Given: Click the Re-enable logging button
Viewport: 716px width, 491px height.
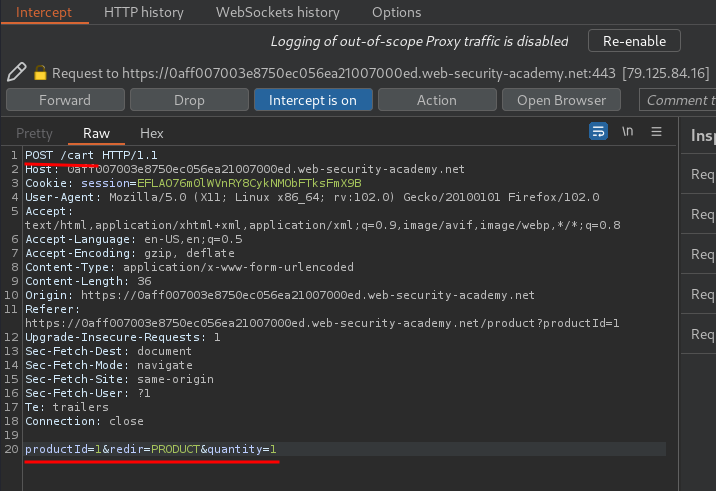Looking at the screenshot, I should click(634, 41).
